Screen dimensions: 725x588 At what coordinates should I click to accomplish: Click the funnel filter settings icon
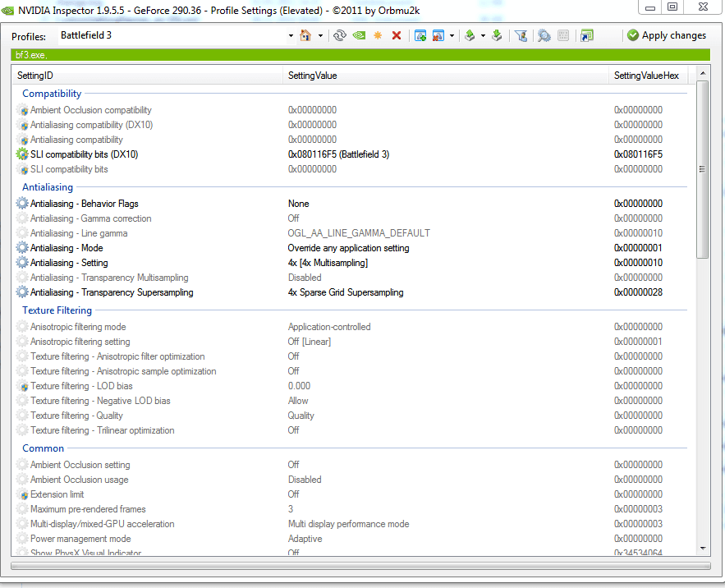click(521, 35)
